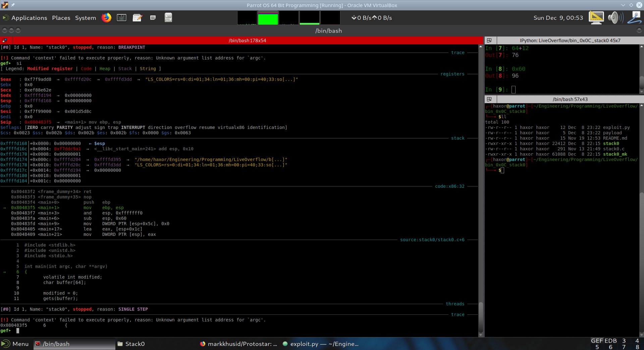This screenshot has width=644, height=350.
Task: Click the gef prompt input at bottom
Action: [x=17, y=331]
